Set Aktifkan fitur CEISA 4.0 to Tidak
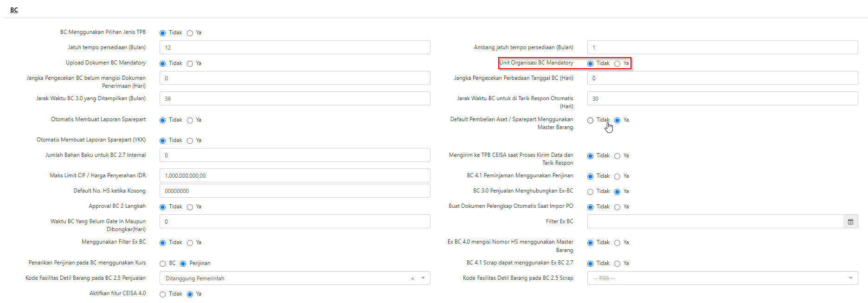Screen dimensions: 868x303 click(x=163, y=294)
